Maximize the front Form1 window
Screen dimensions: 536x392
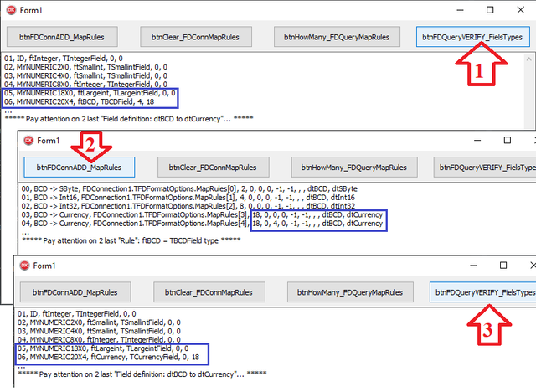pyautogui.click(x=503, y=266)
